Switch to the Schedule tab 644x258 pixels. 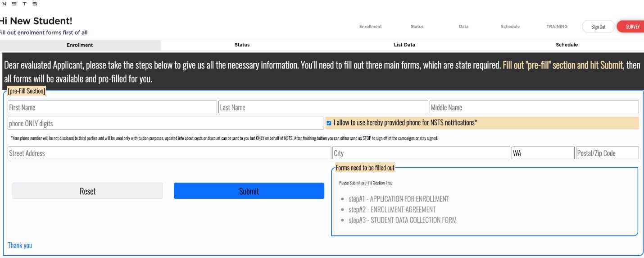click(567, 45)
